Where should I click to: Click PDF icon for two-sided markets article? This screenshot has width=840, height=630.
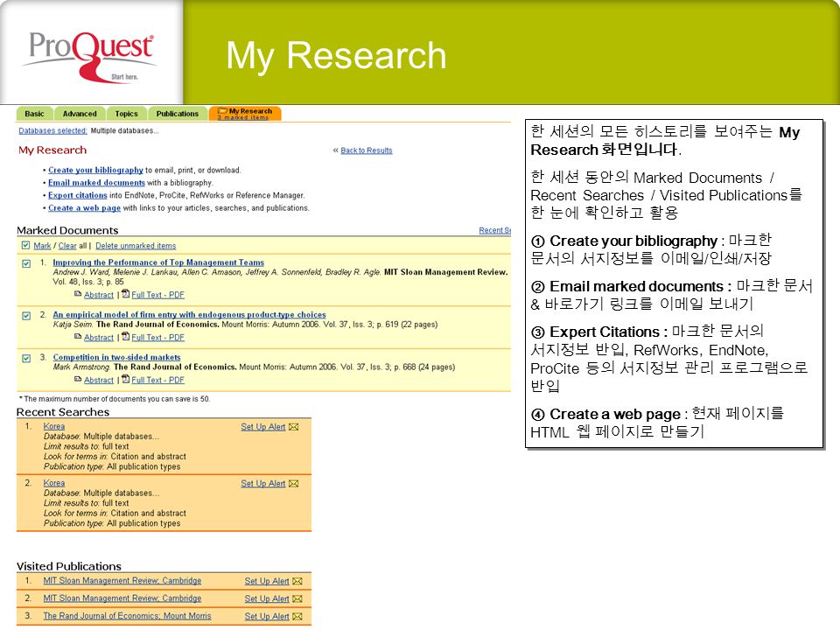(x=125, y=378)
